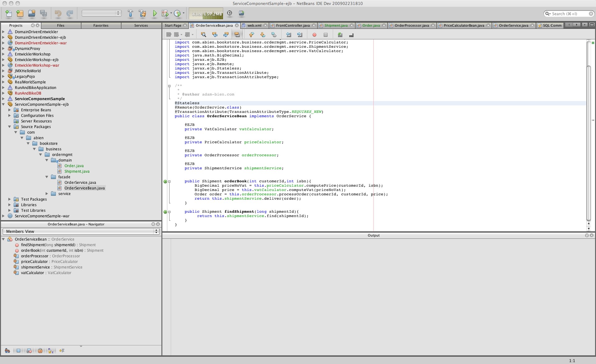Screen dimensions: 596x364
Task: Open the Members View dropdown
Action: click(81, 231)
